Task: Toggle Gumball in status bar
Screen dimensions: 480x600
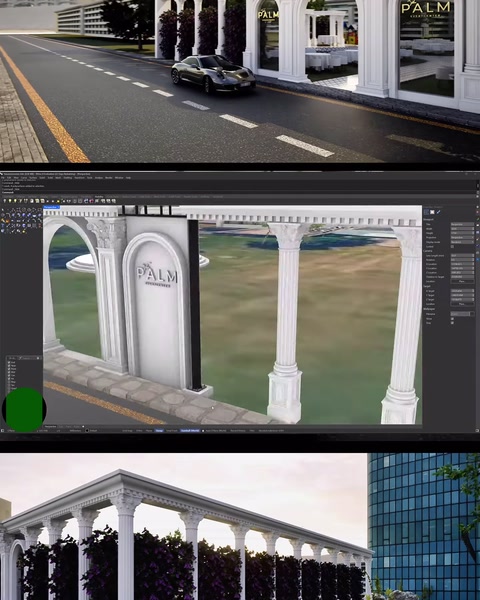Action: [x=190, y=431]
